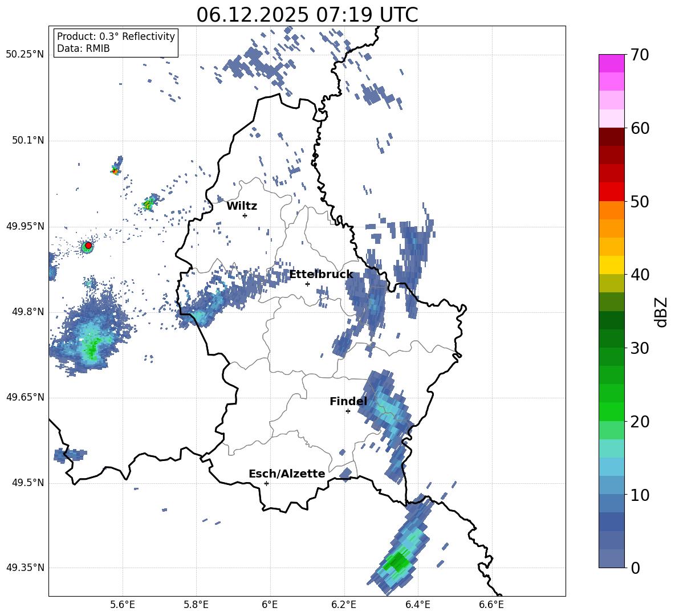Viewport: 675px width, 616px height.
Task: Click the 50.25°N latitude label
Action: [x=25, y=55]
